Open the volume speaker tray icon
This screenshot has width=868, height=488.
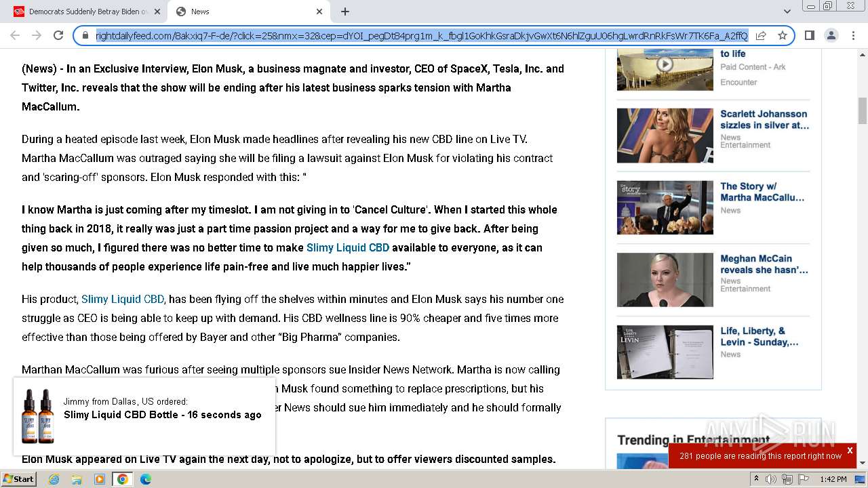(x=771, y=479)
